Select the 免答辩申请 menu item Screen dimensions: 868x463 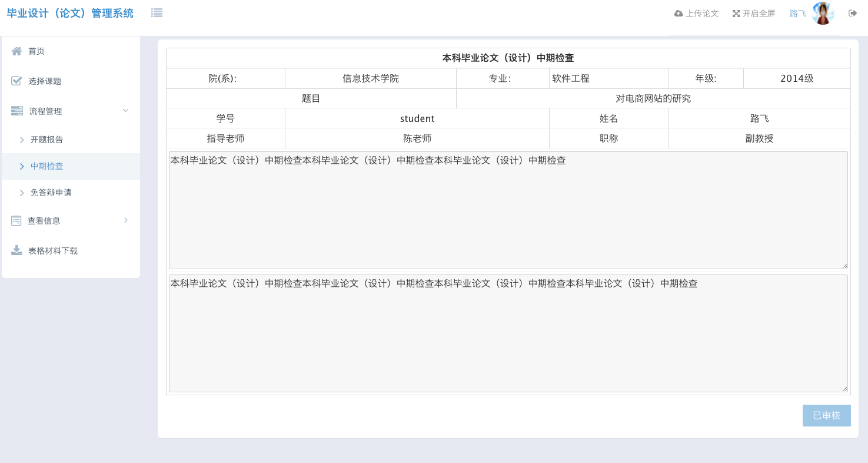(51, 193)
